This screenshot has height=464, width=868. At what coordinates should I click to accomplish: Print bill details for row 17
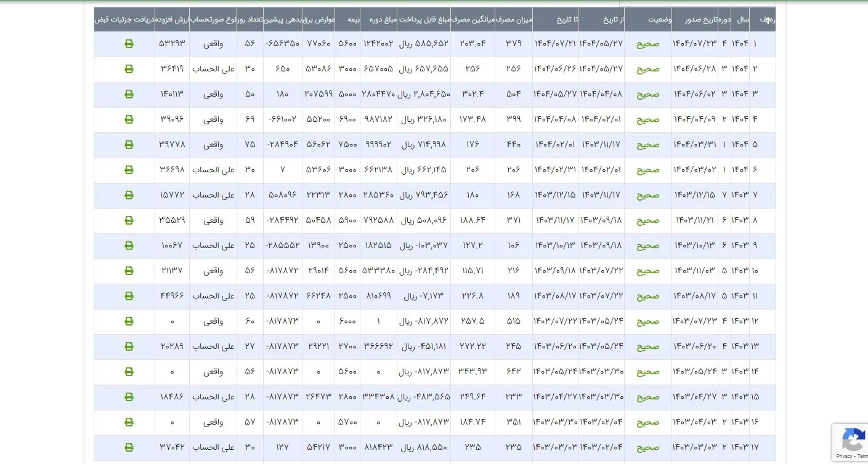pos(129,447)
